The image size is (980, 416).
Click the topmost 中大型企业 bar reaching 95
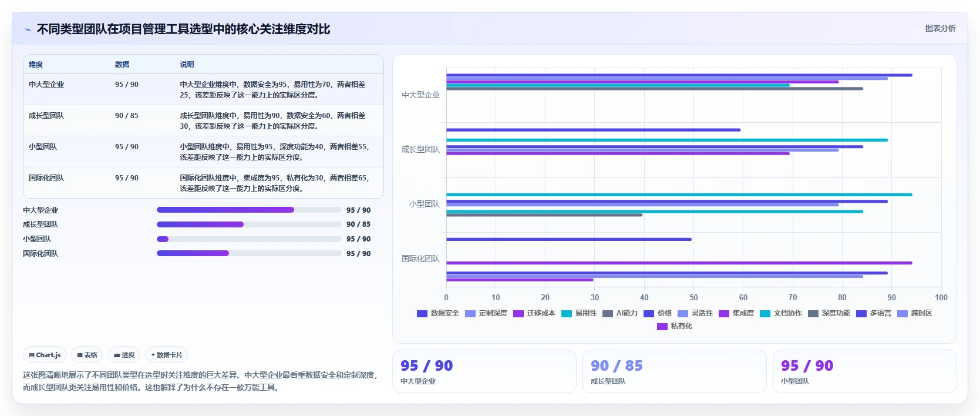pyautogui.click(x=679, y=75)
